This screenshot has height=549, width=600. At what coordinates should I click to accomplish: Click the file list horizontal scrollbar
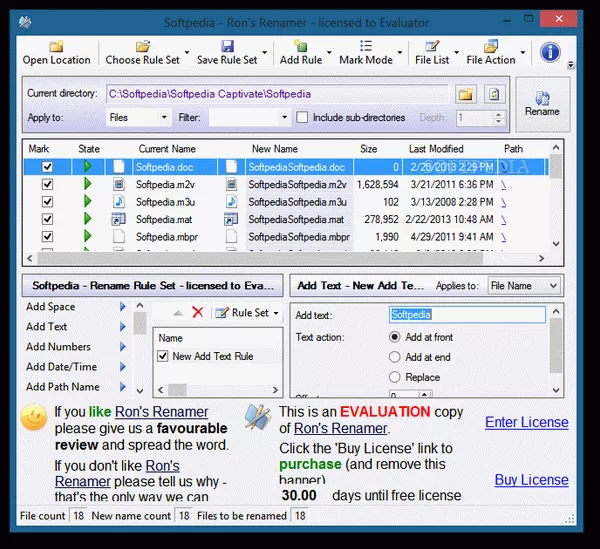coord(260,258)
